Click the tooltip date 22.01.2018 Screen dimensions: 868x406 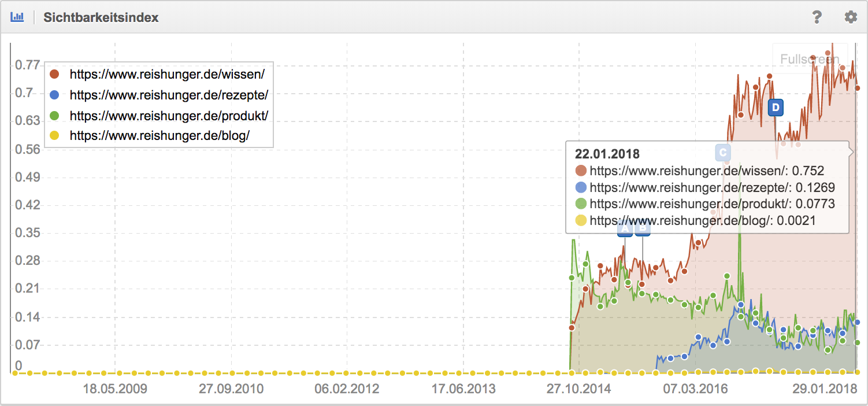coord(607,154)
